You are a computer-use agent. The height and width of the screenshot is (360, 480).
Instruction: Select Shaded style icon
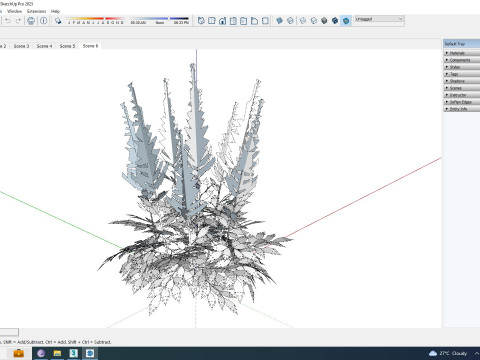coord(324,21)
